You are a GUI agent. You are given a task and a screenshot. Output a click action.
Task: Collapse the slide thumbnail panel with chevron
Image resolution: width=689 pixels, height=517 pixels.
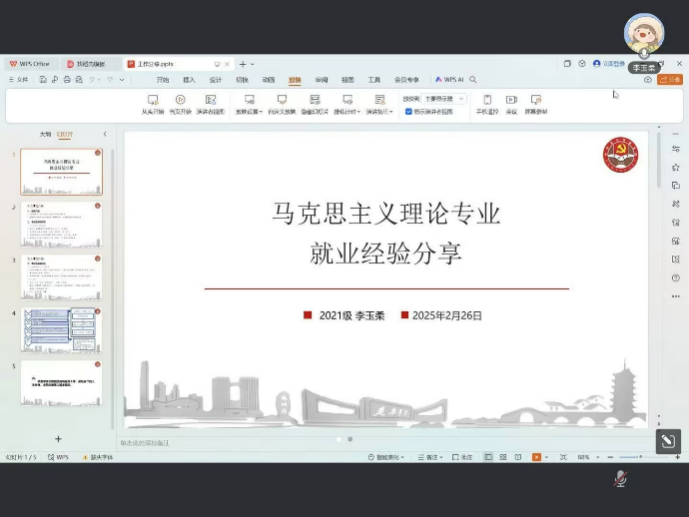click(x=105, y=134)
